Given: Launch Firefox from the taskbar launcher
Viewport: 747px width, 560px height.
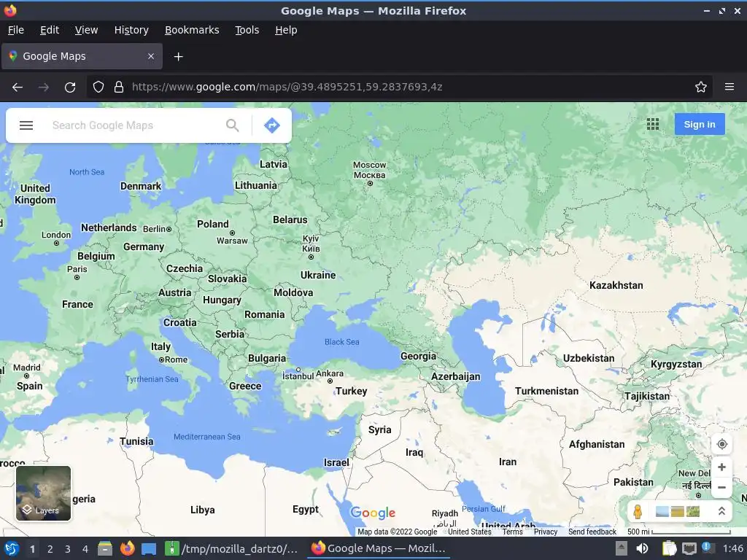Looking at the screenshot, I should pos(127,548).
